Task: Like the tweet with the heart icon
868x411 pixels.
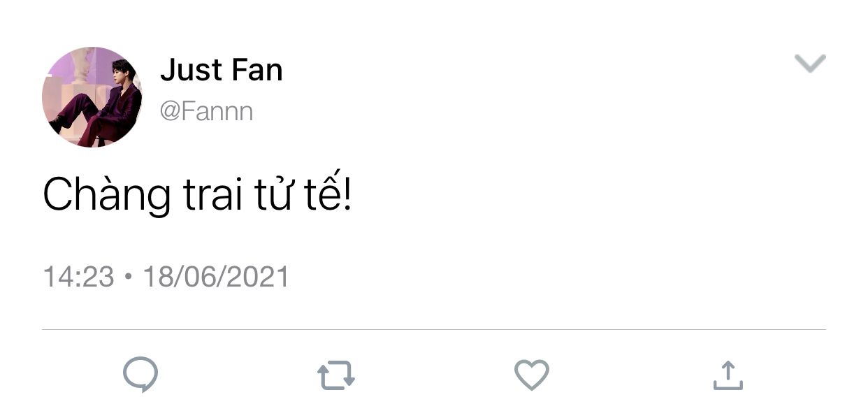Action: 532,375
